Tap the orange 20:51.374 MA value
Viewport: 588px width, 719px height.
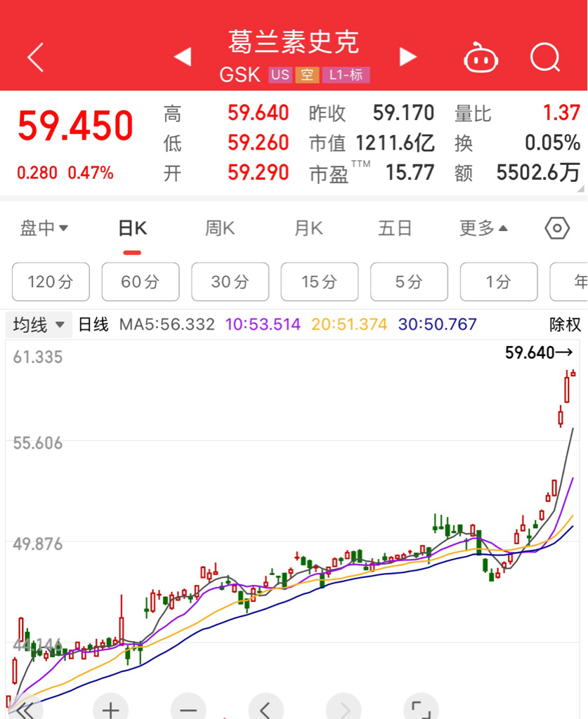coord(349,324)
